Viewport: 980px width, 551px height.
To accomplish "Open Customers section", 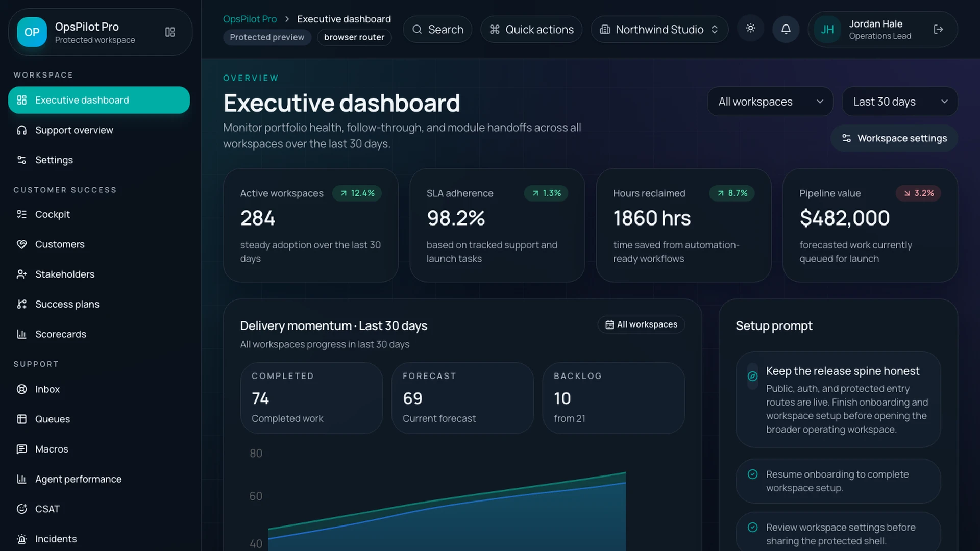I will [x=99, y=244].
